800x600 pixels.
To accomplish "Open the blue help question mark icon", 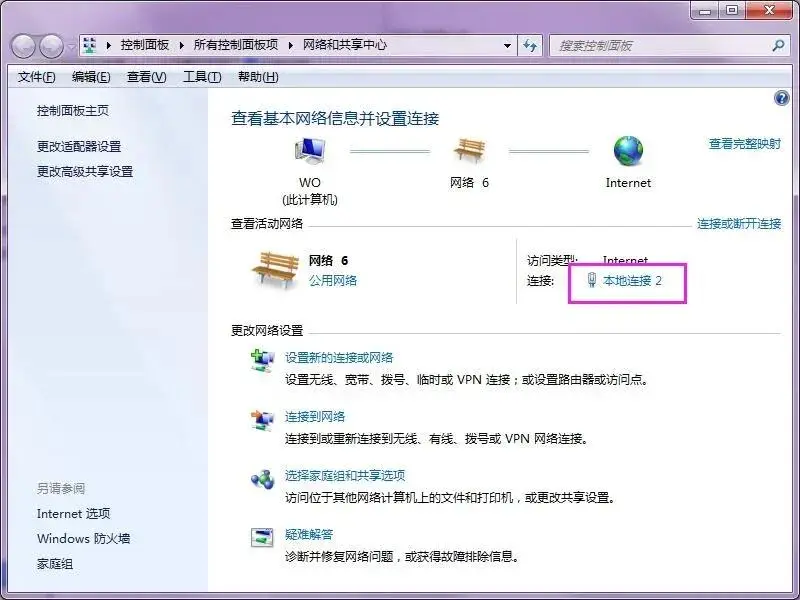I will point(782,98).
